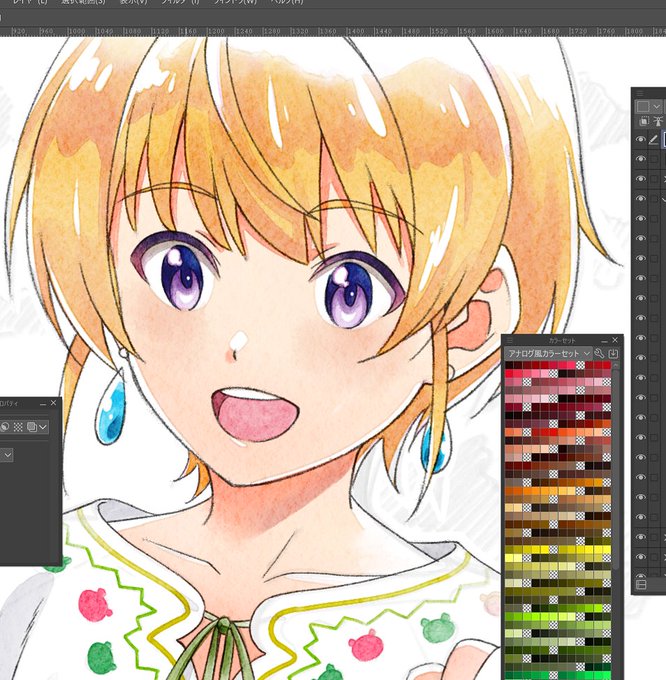Click the blue teardrop earring on canvas

pos(111,408)
